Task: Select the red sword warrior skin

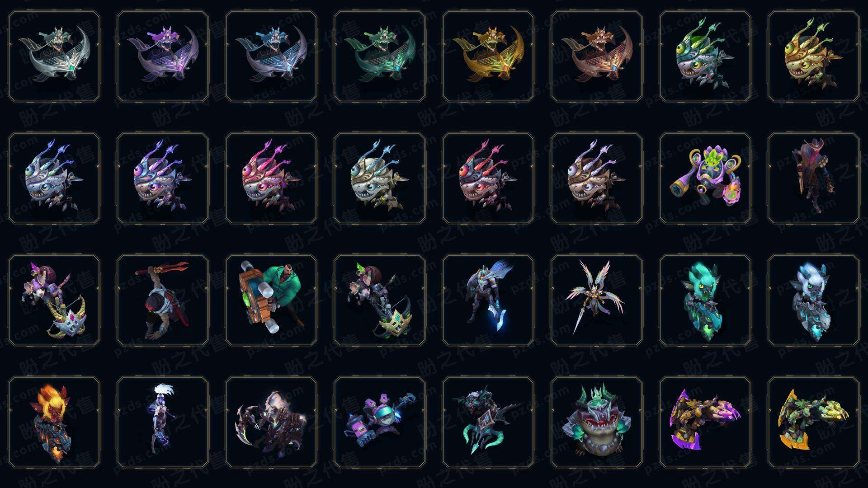Action: coord(163,300)
